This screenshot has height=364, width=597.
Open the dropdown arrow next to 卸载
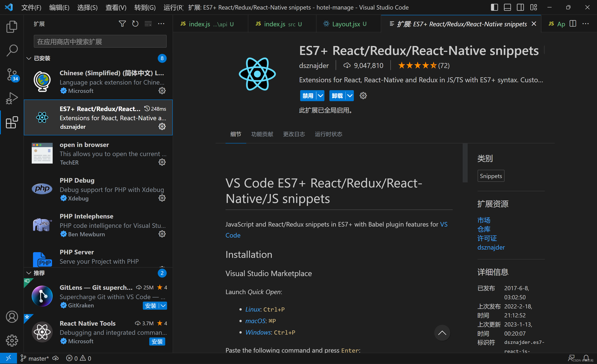click(x=350, y=96)
